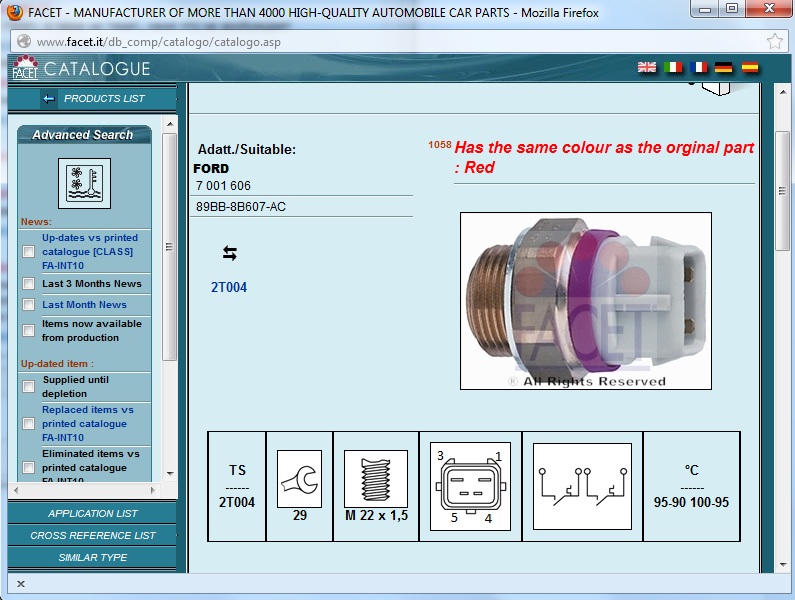
Task: Open APPLICATION LIST section
Action: click(x=92, y=513)
